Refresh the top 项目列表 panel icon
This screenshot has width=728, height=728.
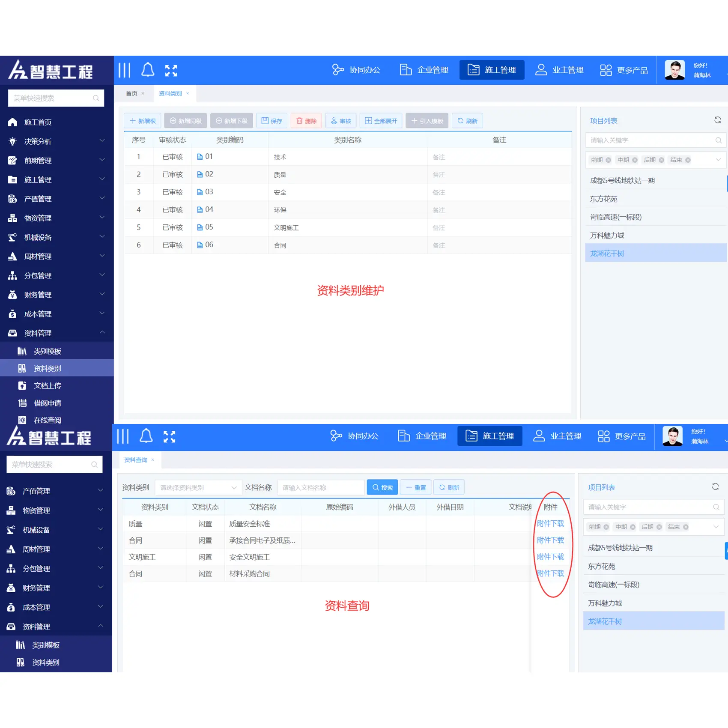point(718,120)
